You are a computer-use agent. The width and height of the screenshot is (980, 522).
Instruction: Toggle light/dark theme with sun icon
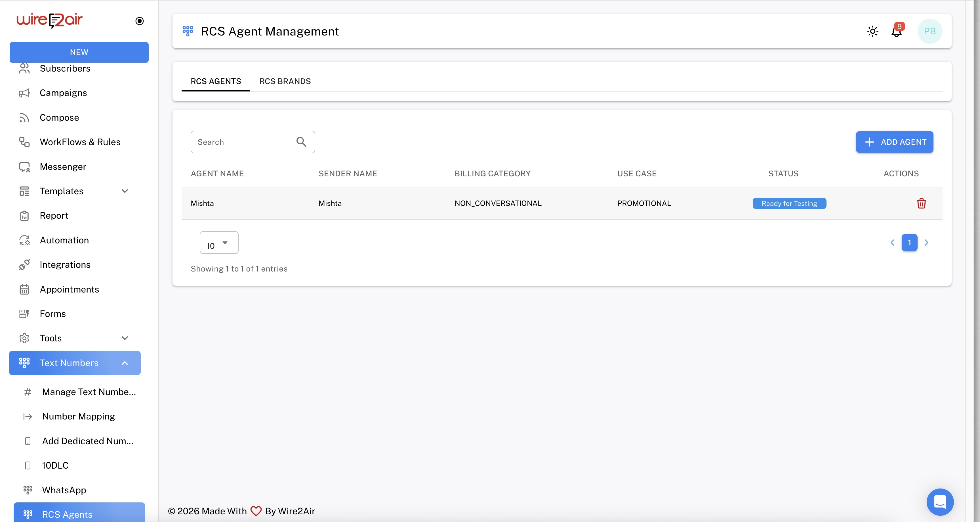coord(872,32)
